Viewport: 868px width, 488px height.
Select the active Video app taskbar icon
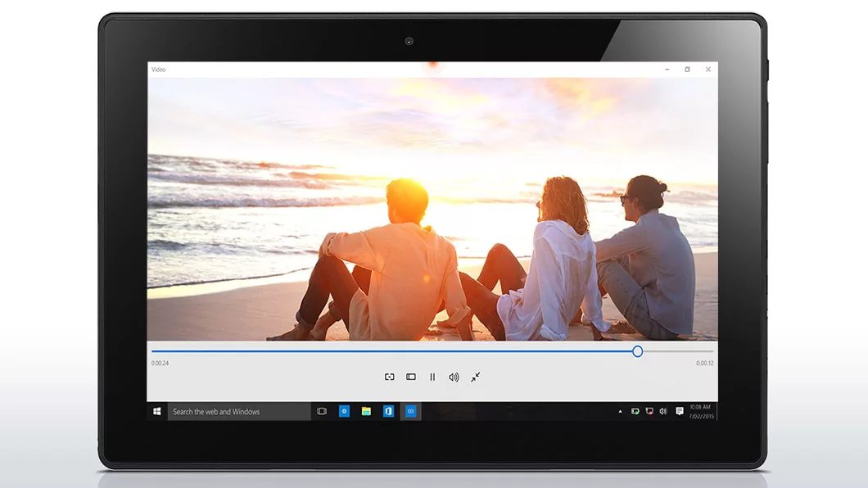tap(411, 411)
